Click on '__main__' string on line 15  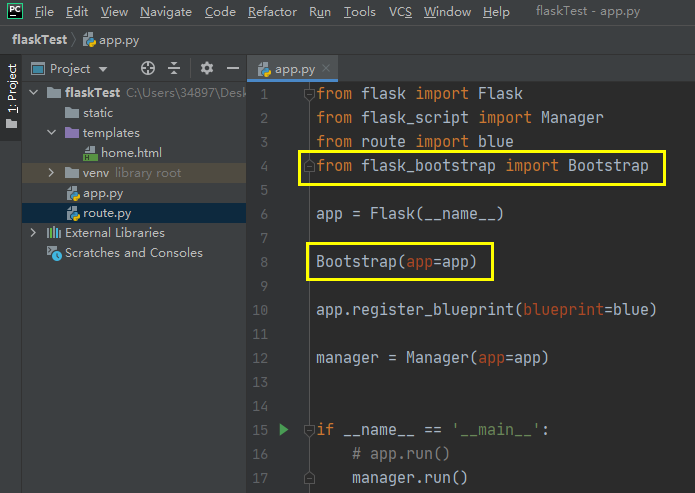click(496, 430)
